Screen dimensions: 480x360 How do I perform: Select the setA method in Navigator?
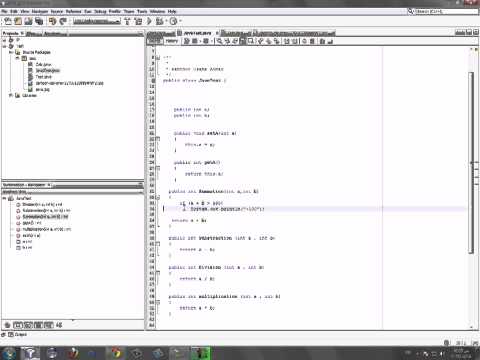point(31,235)
